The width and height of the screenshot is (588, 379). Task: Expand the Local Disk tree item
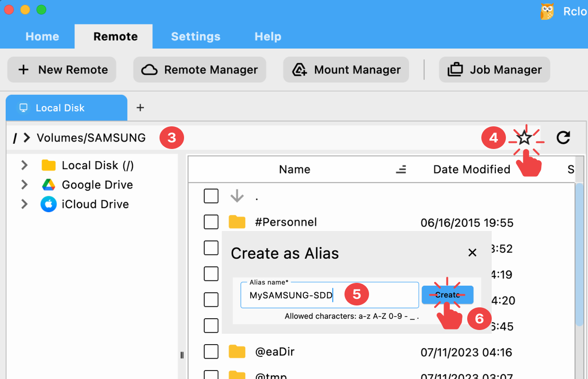click(x=24, y=165)
